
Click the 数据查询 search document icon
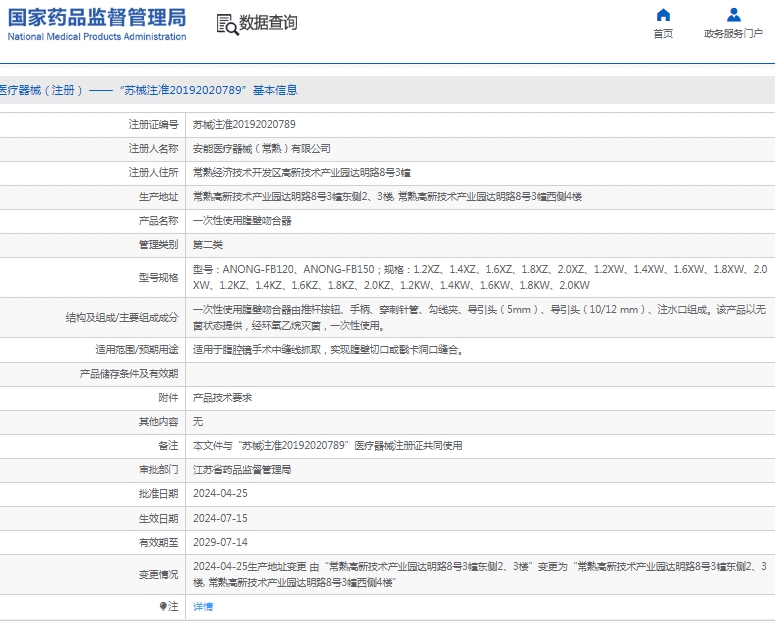[227, 24]
